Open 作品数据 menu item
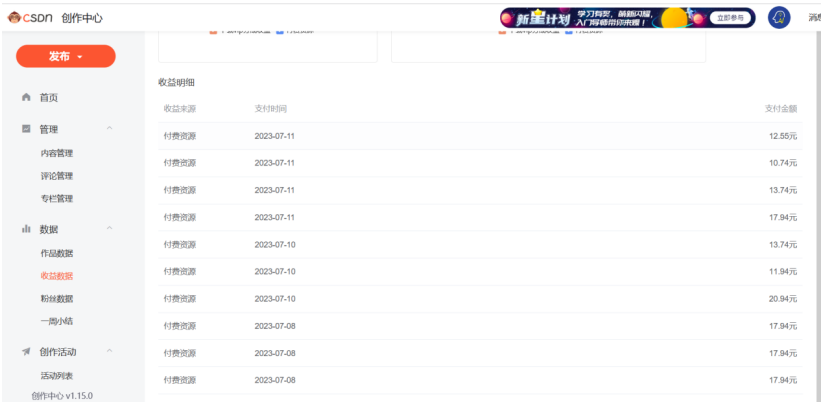Screen dimensions: 821x406 pos(57,254)
